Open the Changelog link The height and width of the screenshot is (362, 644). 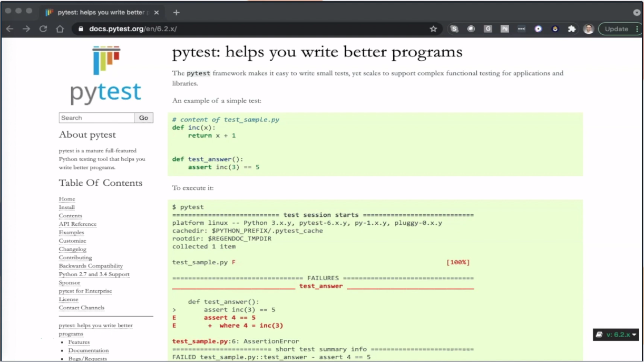click(73, 250)
